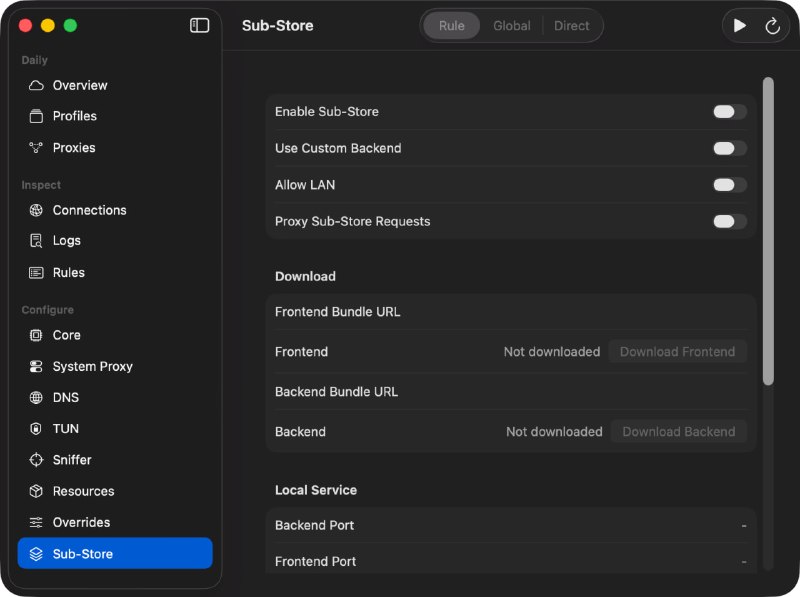Go to TUN settings

click(115, 429)
